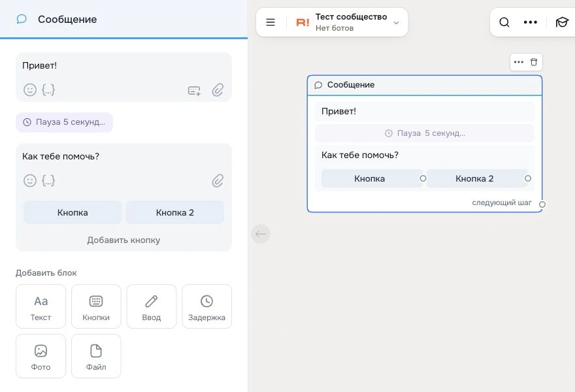Click Добавить кнопку
Screen dimensions: 575x392
pos(123,240)
